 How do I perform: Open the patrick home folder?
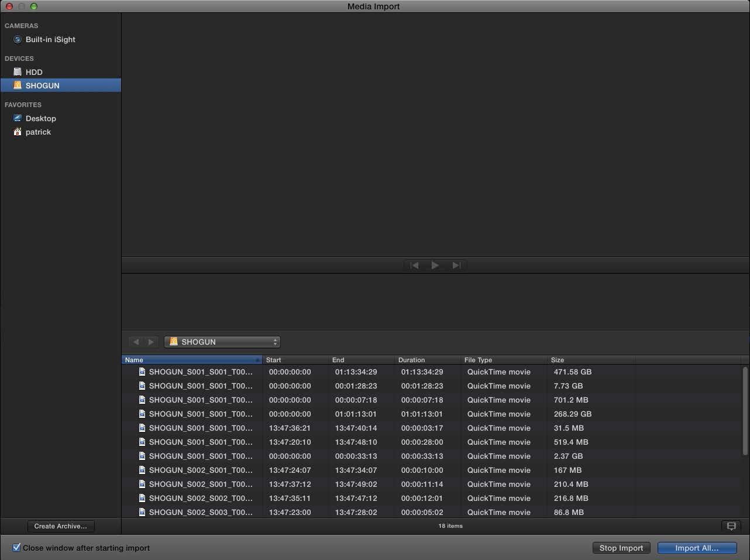click(x=38, y=132)
